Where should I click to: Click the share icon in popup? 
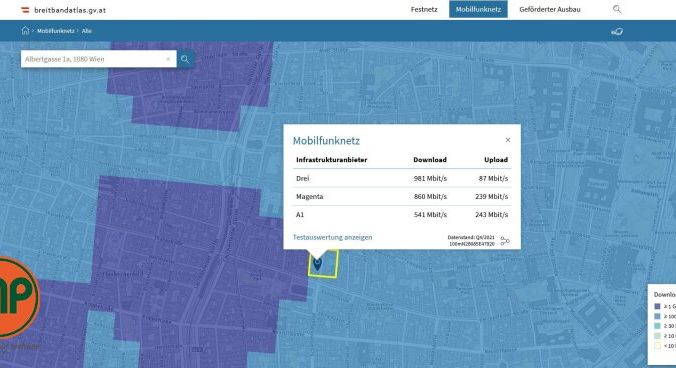point(505,241)
